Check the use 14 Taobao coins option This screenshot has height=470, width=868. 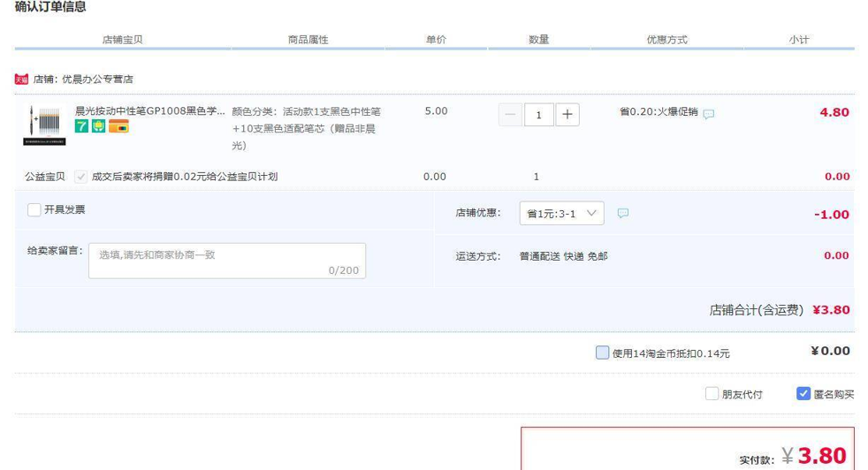click(602, 353)
